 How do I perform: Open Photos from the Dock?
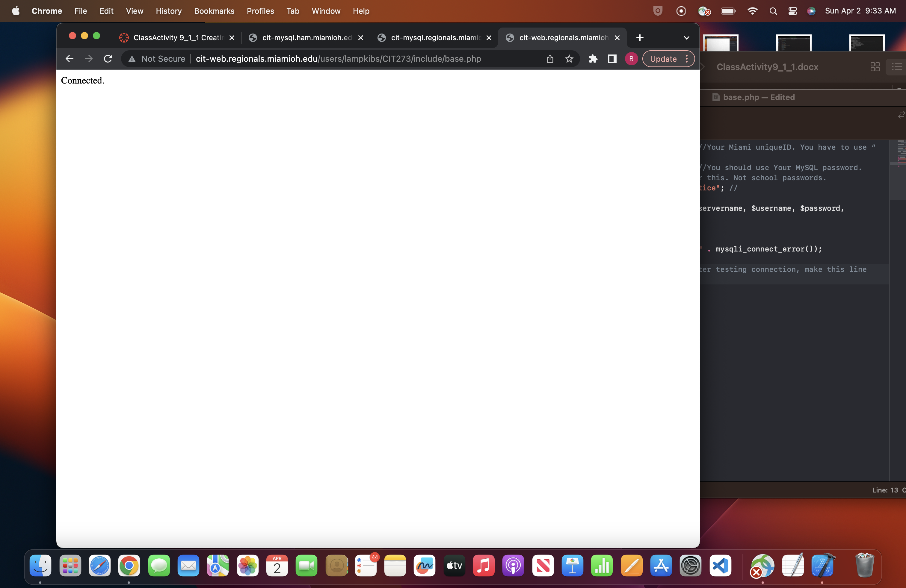[x=247, y=566]
